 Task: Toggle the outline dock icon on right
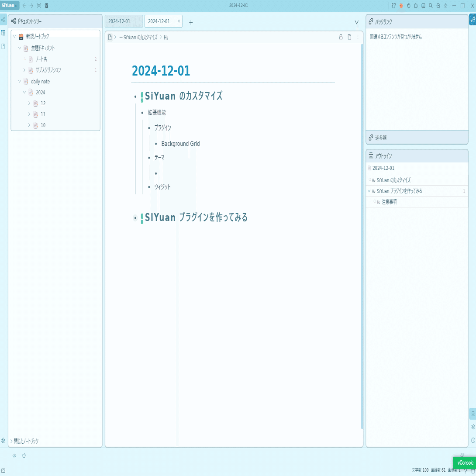point(473,414)
